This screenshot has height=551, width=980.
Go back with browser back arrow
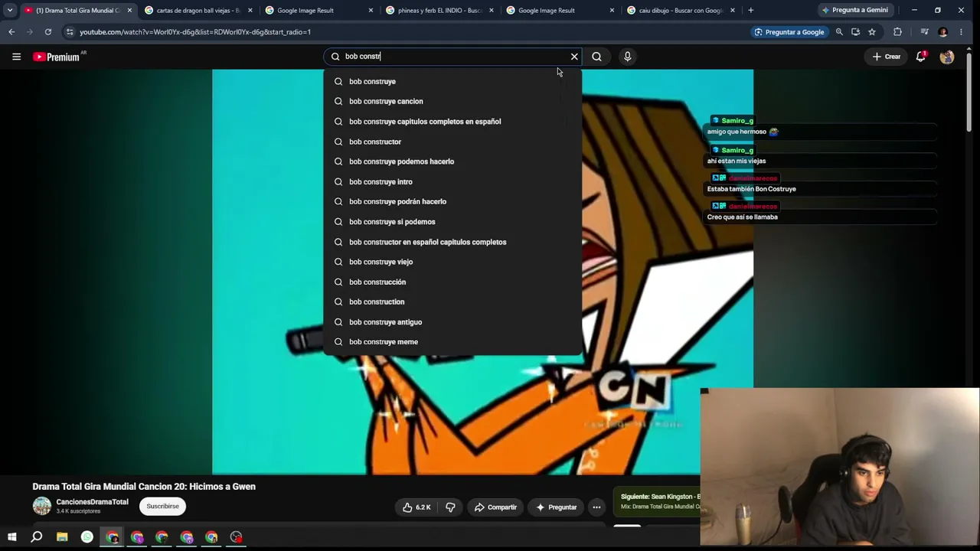click(11, 32)
